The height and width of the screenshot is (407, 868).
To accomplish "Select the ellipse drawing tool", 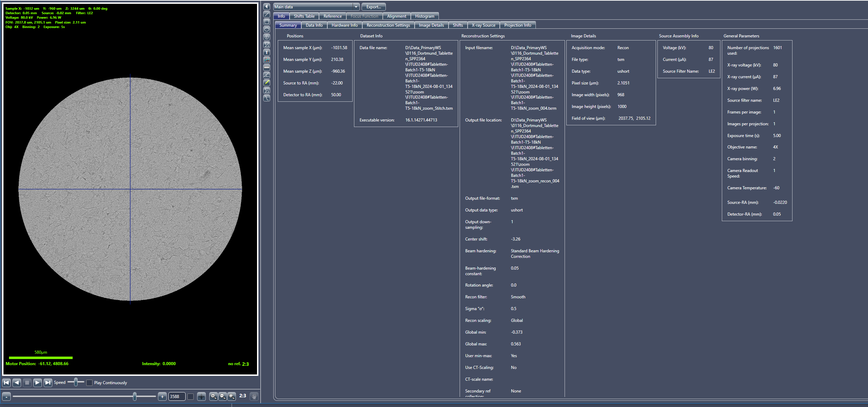I will pyautogui.click(x=267, y=29).
